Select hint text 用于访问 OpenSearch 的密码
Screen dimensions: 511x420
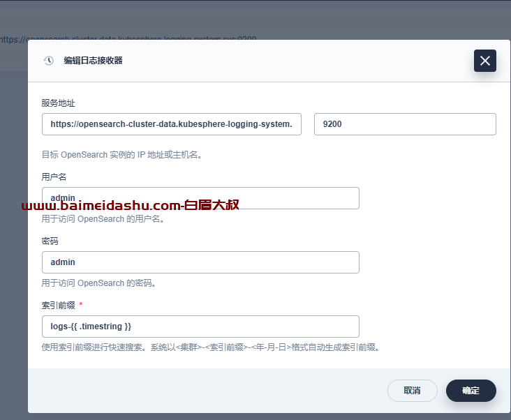click(x=98, y=283)
